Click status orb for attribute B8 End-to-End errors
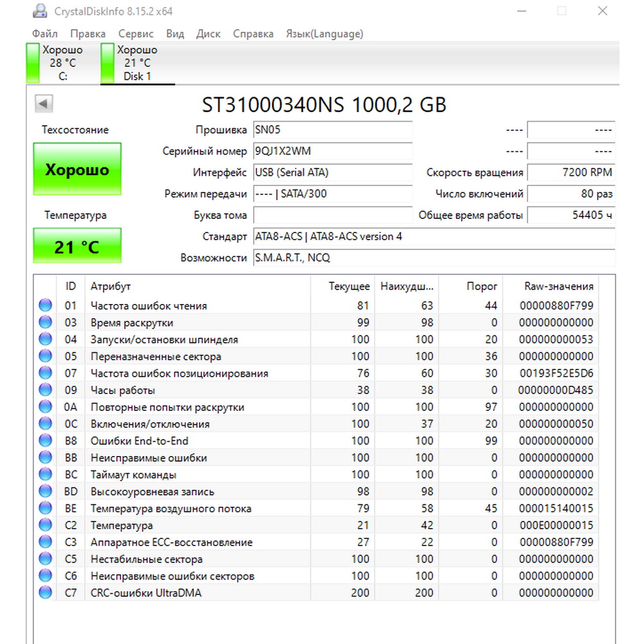Viewport: 644px width, 644px height. 45,440
